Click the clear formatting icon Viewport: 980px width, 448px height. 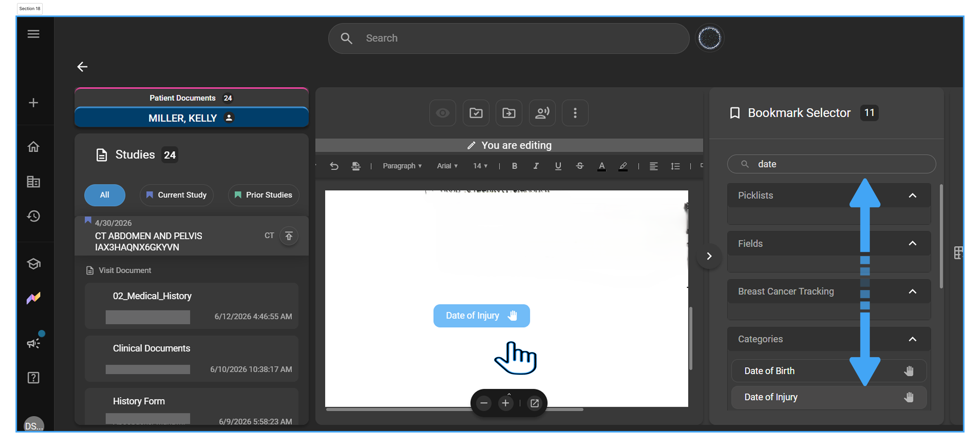pos(355,166)
